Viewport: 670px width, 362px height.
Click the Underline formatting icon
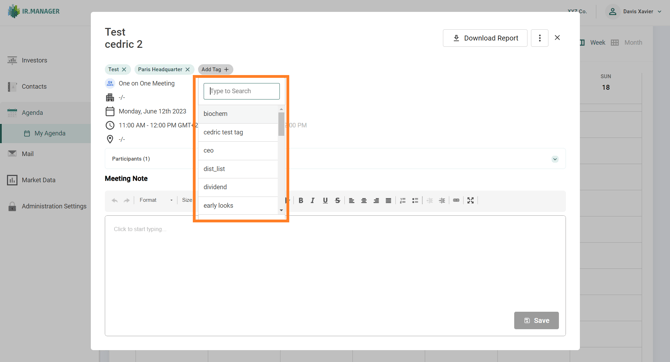pyautogui.click(x=325, y=200)
